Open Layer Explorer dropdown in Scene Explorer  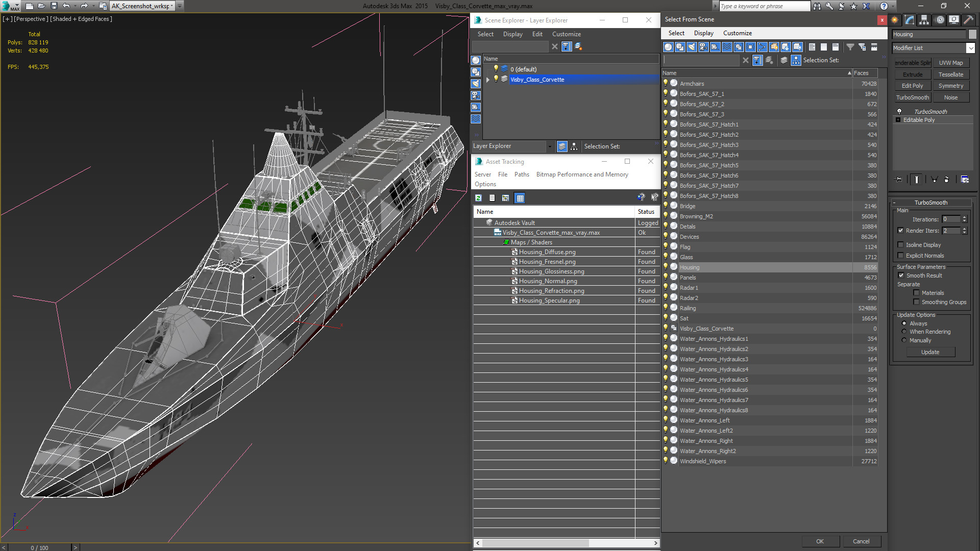point(549,146)
